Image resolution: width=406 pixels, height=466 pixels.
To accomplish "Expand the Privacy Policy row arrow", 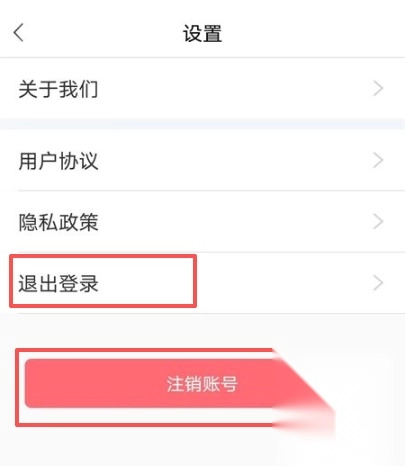I will (378, 222).
